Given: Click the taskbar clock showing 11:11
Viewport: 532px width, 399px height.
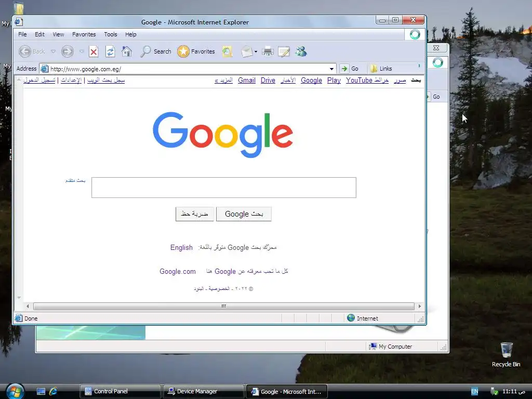Looking at the screenshot, I should [x=514, y=392].
